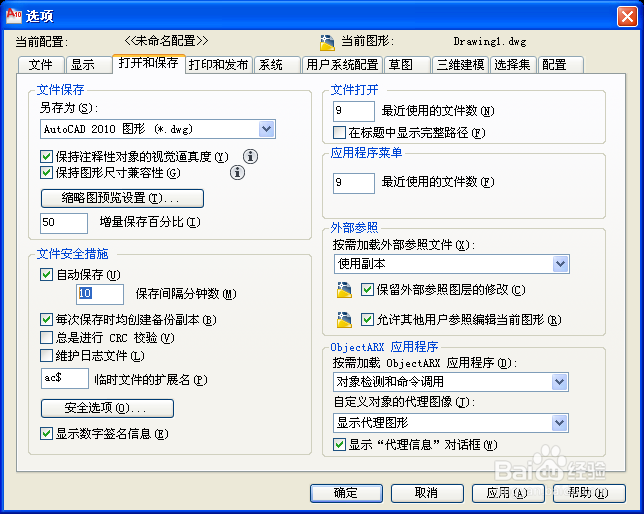
Task: Enable 维护日志文件 checkbox
Action: pos(46,355)
